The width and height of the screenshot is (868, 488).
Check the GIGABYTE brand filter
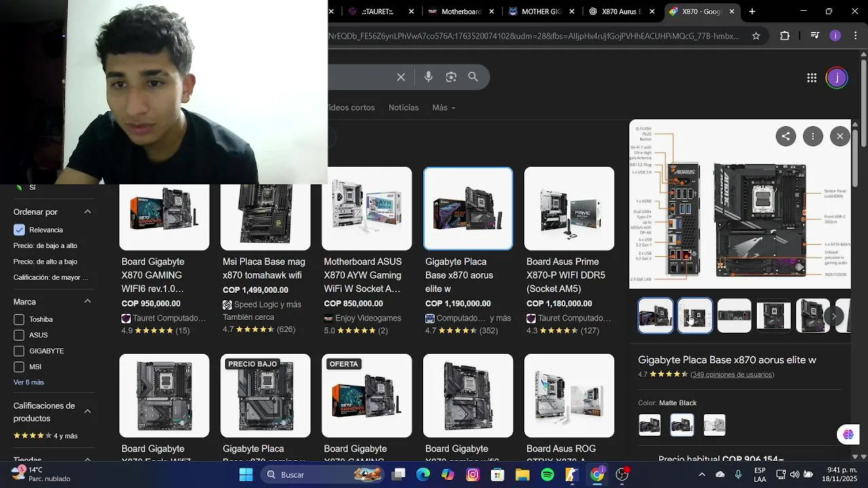coord(19,351)
